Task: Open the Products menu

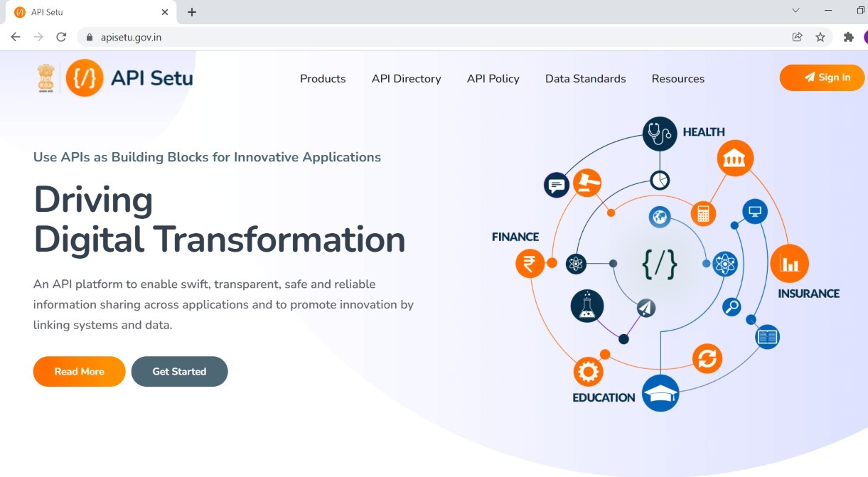Action: pos(323,79)
